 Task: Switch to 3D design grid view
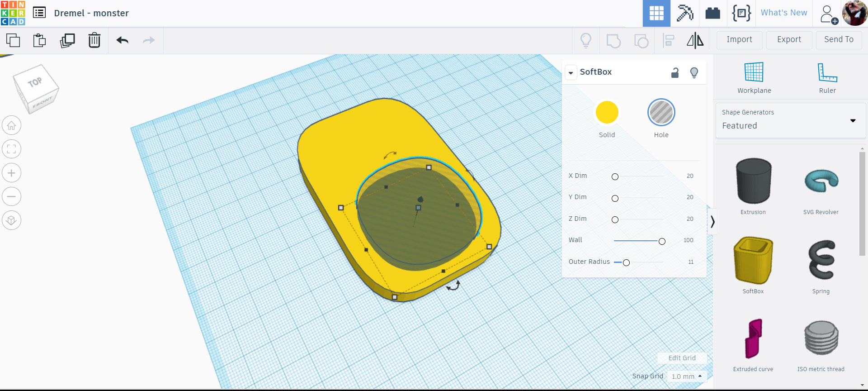656,13
